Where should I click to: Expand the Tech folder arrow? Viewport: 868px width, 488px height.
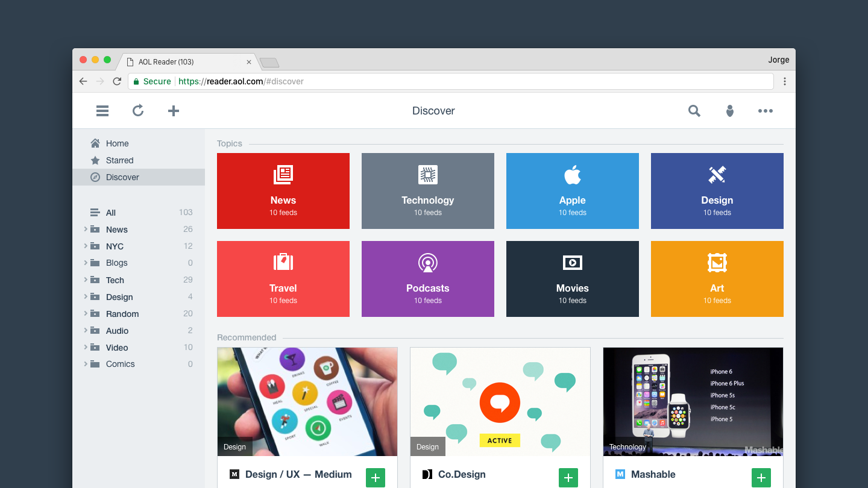[86, 280]
